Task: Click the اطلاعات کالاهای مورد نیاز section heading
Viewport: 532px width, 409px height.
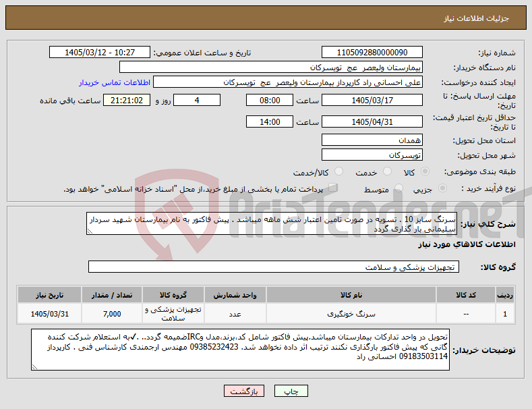Action: (x=467, y=244)
